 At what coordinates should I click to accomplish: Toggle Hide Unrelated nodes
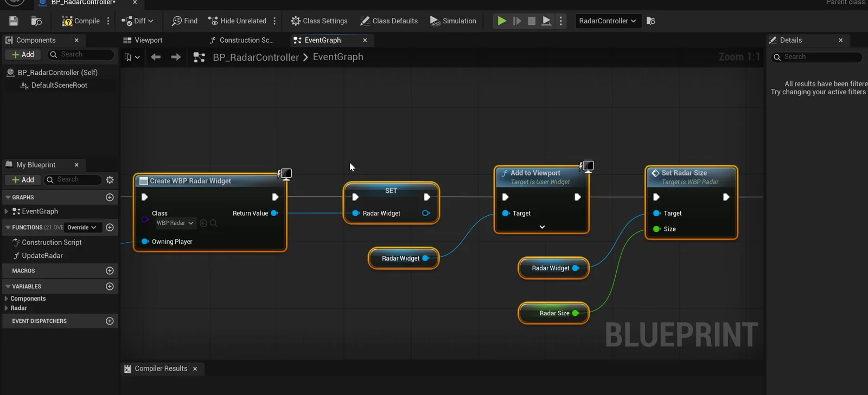(238, 21)
